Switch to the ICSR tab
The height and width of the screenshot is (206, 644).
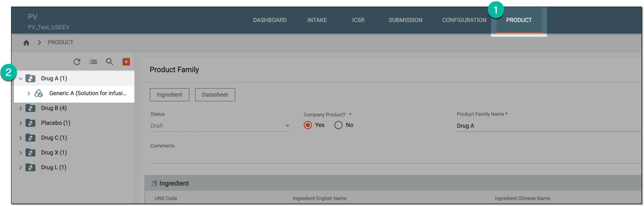(358, 20)
